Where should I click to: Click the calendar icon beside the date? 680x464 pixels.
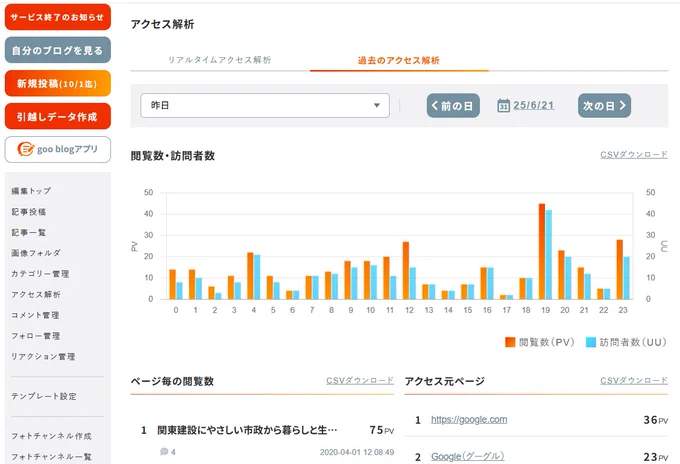(x=503, y=105)
